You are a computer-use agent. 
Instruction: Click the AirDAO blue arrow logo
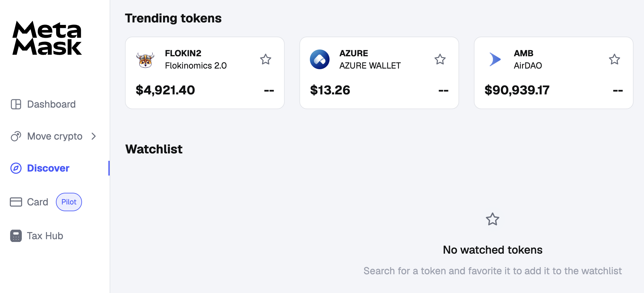pyautogui.click(x=495, y=59)
